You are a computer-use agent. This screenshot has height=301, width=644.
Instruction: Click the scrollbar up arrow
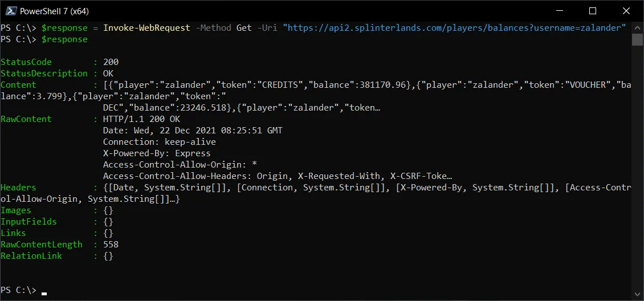(x=637, y=27)
